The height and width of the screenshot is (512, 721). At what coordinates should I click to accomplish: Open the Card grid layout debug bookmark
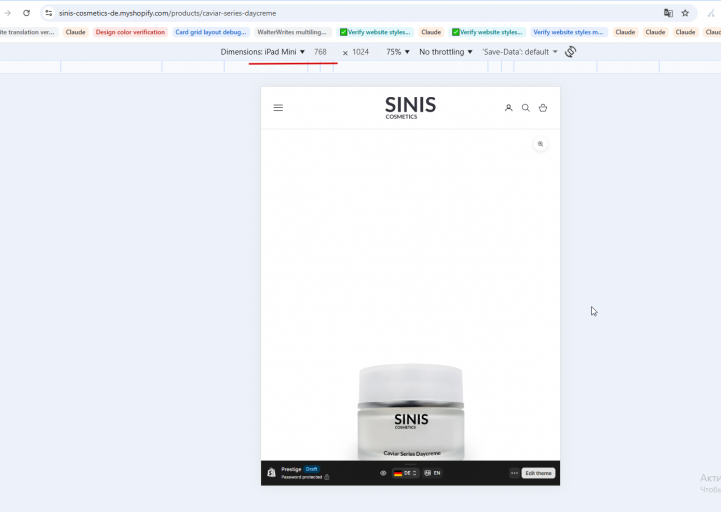click(211, 32)
